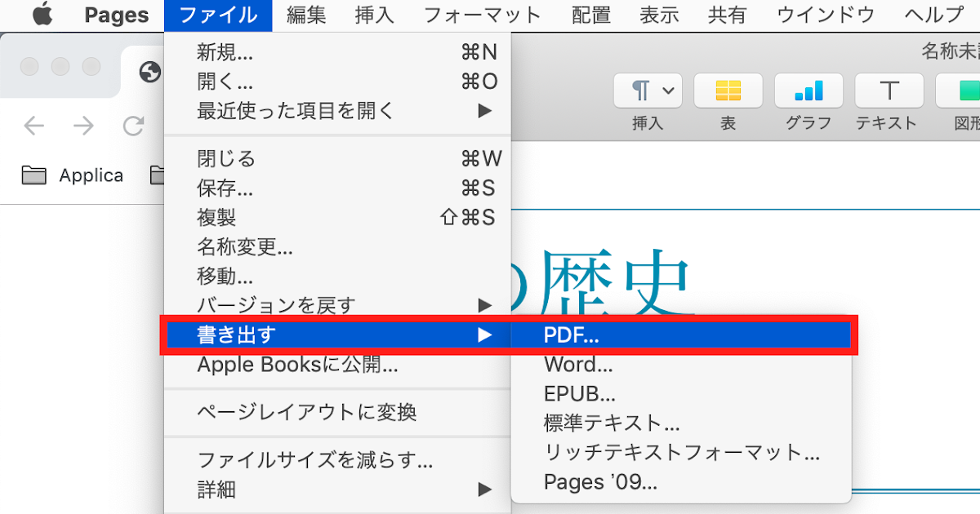Viewport: 980px width, 514px height.
Task: Choose Apple Booksに公開... menu item
Action: [337, 365]
